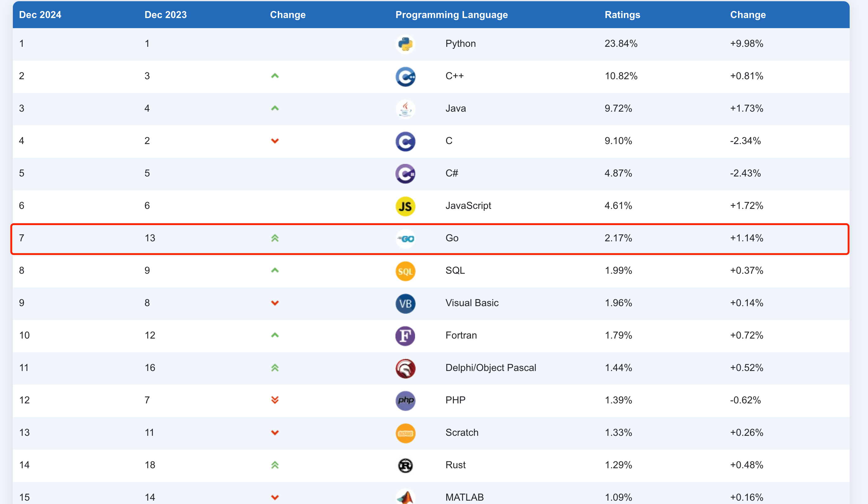Click the JavaScript JS yellow icon
Image resolution: width=868 pixels, height=504 pixels.
[x=405, y=206]
